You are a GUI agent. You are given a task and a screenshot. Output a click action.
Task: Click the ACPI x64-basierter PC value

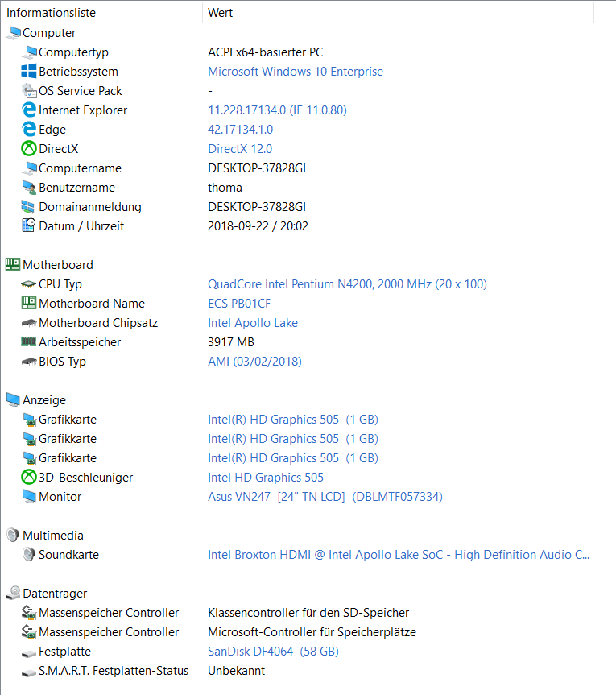click(x=266, y=52)
